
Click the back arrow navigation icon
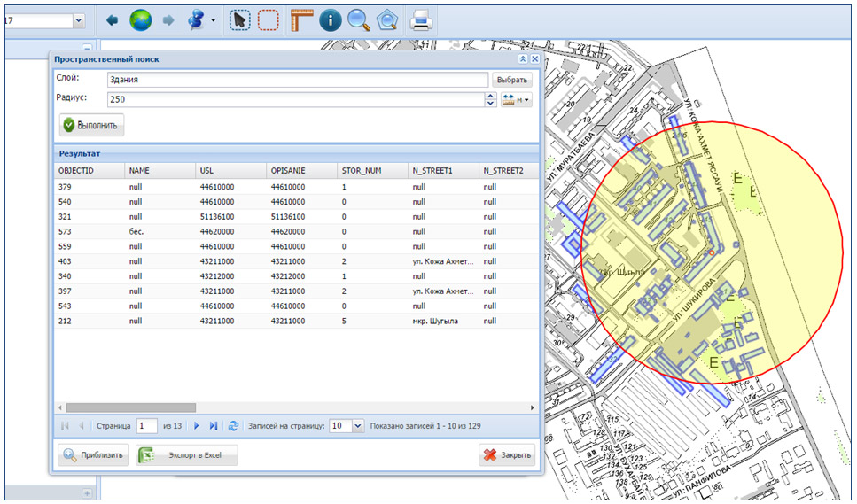point(112,20)
